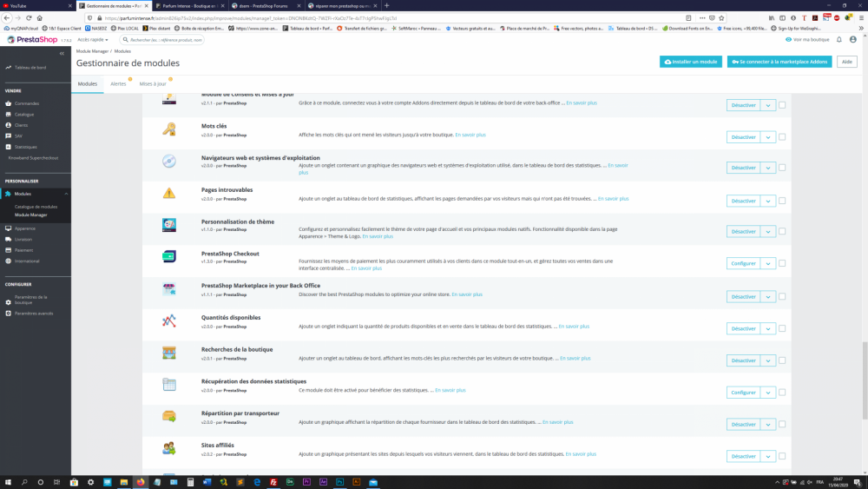The height and width of the screenshot is (489, 868).
Task: Tick the Personnalisation de thème checkbox
Action: tap(782, 231)
